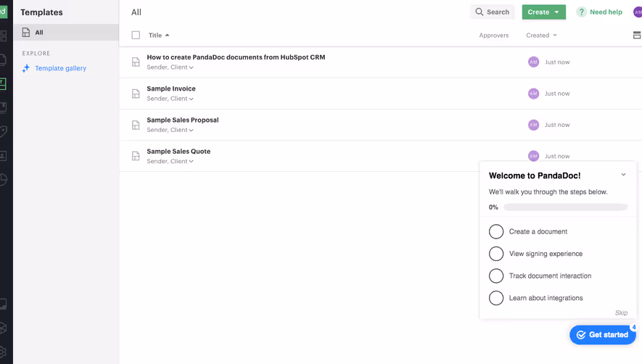Viewport: 642px width, 364px height.
Task: Check the Create a document step circle
Action: [x=496, y=231]
